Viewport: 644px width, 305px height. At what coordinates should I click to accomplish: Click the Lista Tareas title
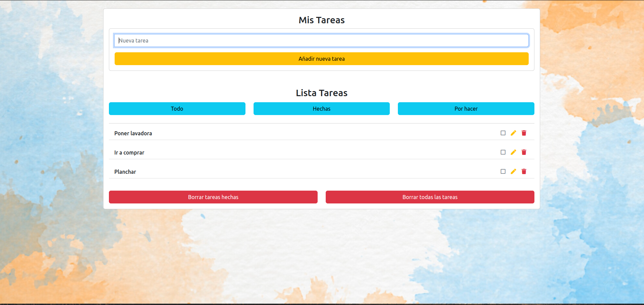coord(321,93)
